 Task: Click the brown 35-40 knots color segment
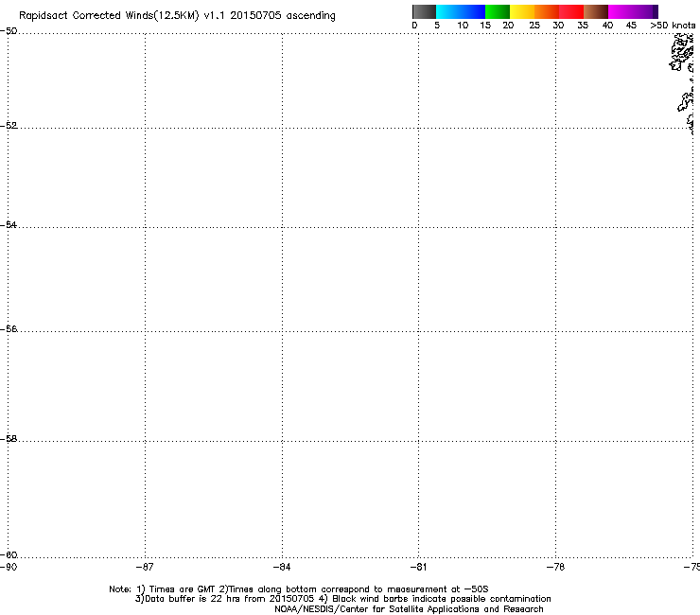point(596,11)
